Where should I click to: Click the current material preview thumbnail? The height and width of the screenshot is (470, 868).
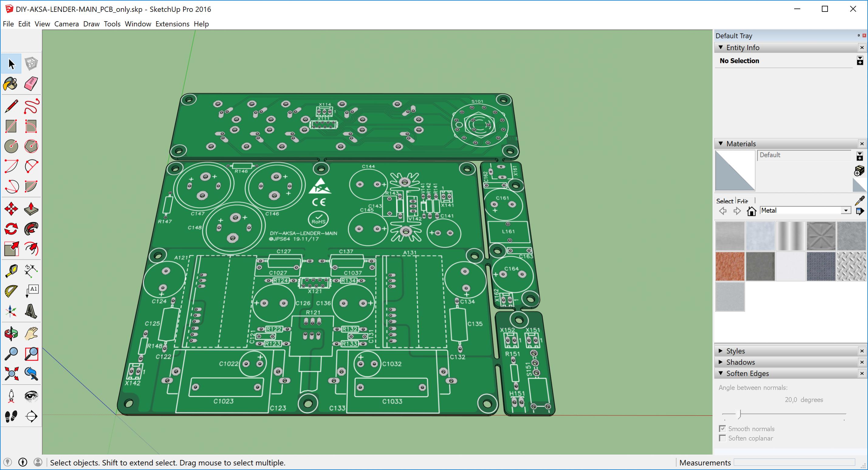tap(735, 170)
